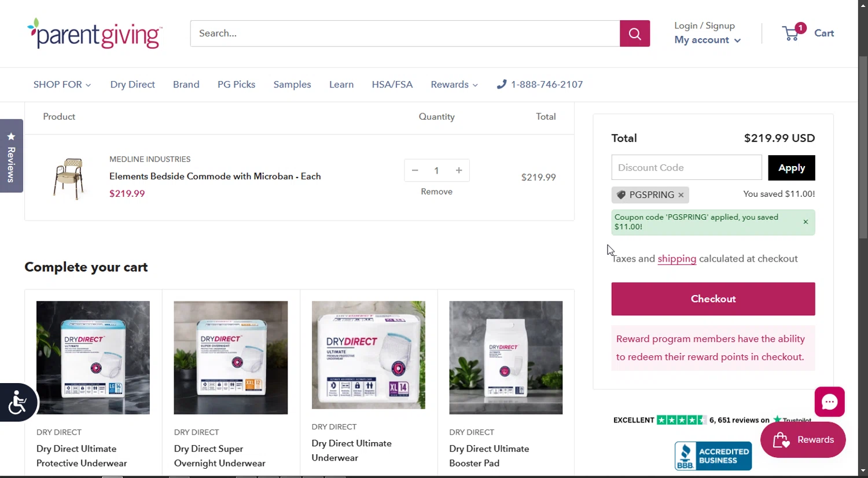Click the $219.99 USD total amount
The width and height of the screenshot is (868, 478).
point(779,138)
